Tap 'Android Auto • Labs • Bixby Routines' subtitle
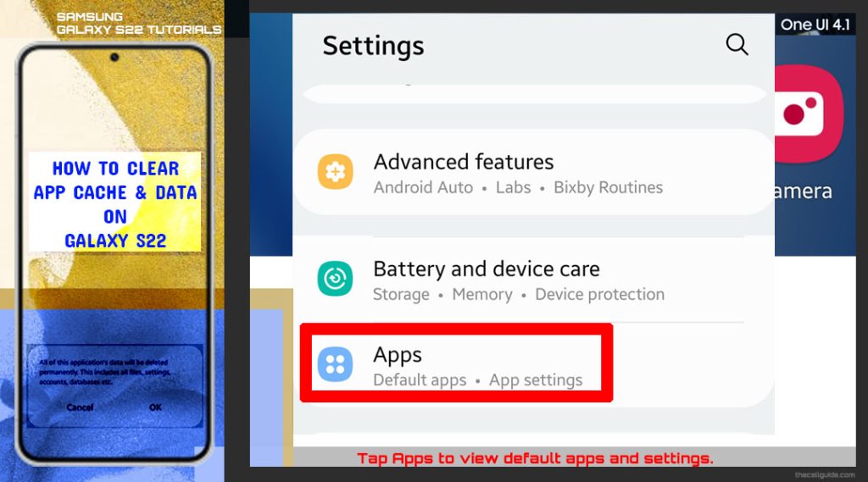The height and width of the screenshot is (482, 868). [518, 187]
